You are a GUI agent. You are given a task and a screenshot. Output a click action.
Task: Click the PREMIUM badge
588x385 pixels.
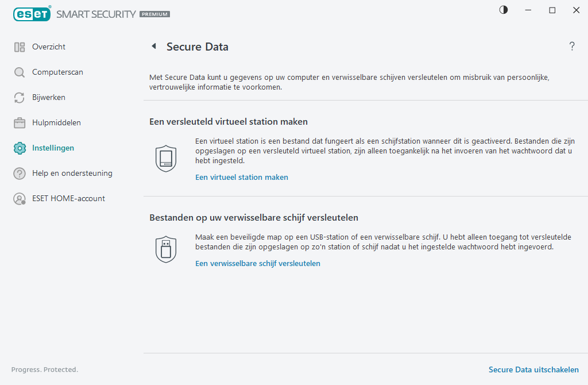[154, 14]
